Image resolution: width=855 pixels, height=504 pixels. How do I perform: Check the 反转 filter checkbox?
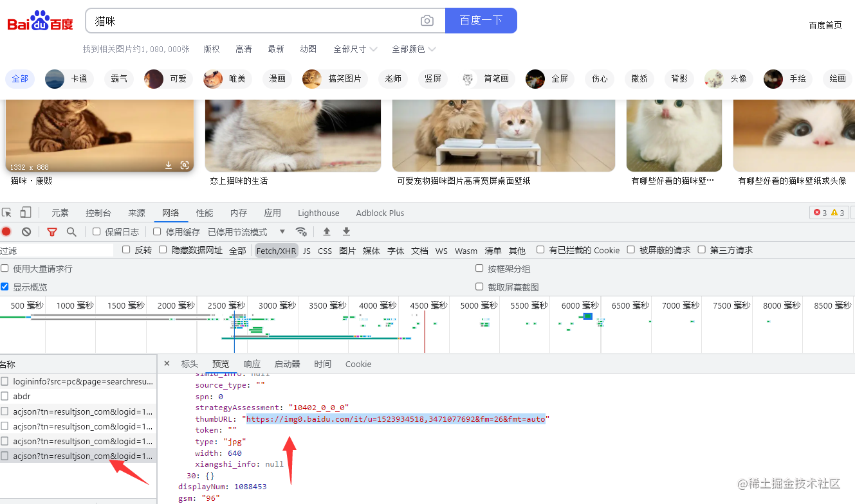click(126, 250)
